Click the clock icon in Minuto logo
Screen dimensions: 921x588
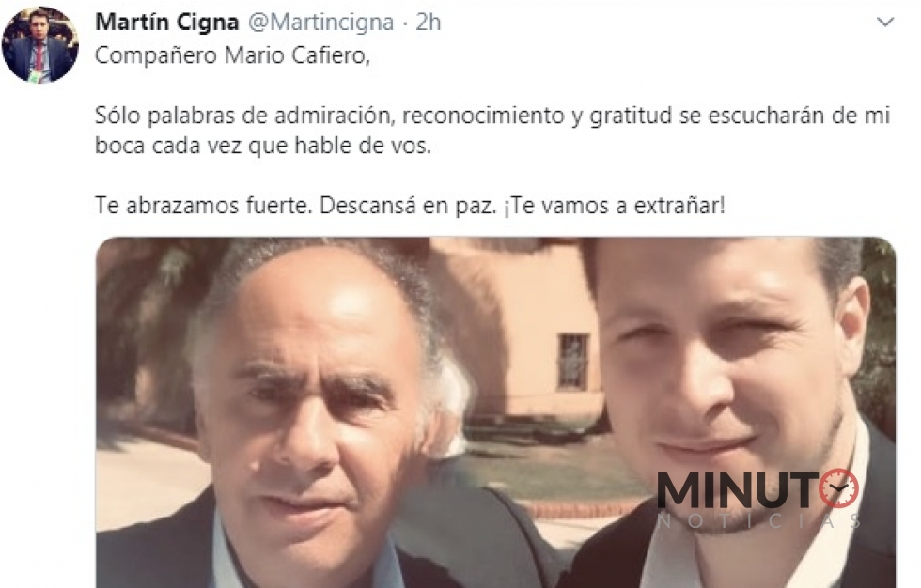(838, 488)
